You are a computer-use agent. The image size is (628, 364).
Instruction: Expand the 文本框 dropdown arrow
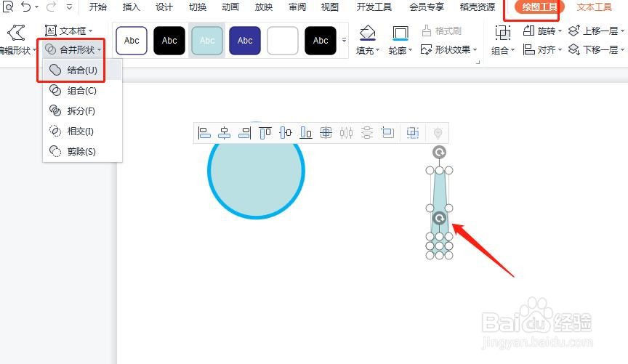(x=91, y=31)
